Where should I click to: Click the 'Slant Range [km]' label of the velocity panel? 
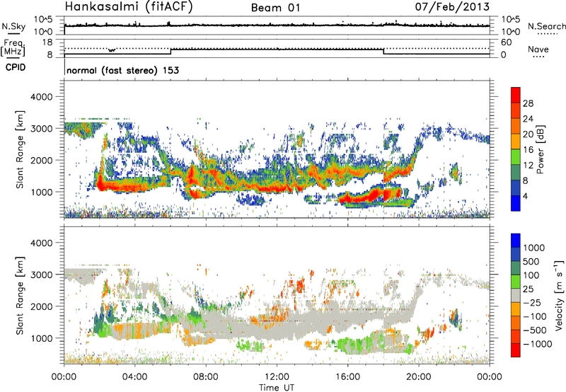[x=20, y=295]
